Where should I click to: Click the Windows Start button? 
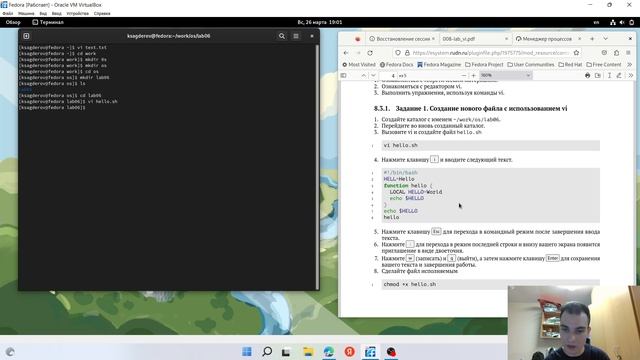[247, 351]
